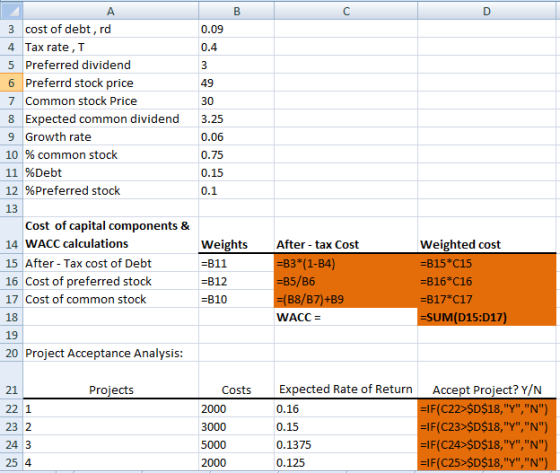The width and height of the screenshot is (560, 473).
Task: Click the 'Weights' header cell
Action: point(236,235)
